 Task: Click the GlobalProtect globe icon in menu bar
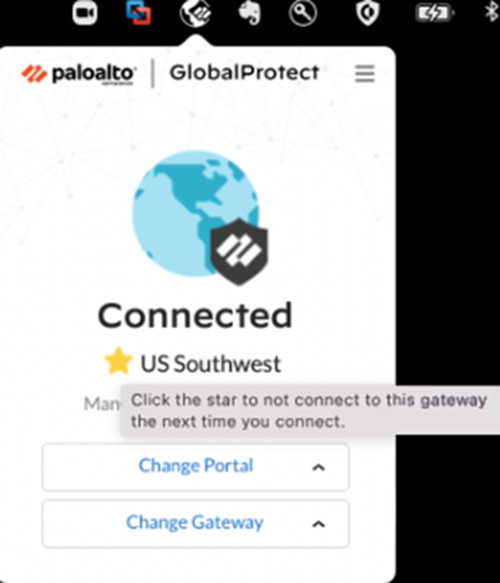pos(196,13)
